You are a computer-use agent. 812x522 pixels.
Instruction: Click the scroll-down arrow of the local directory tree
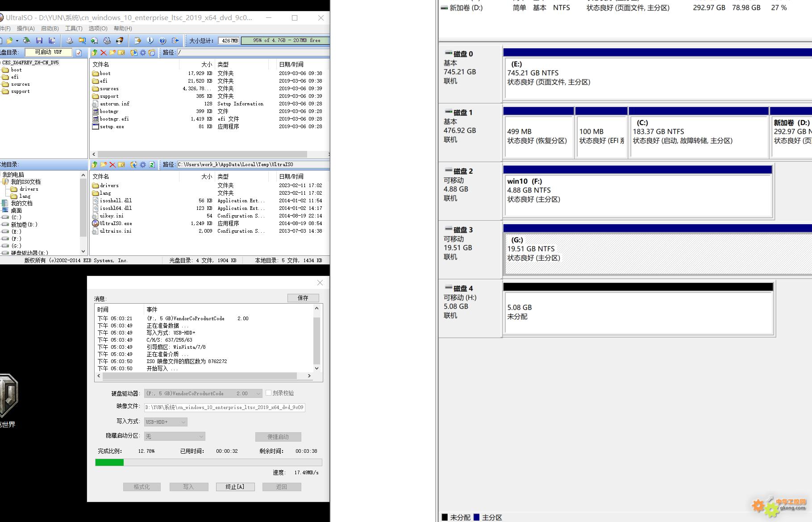pos(83,251)
